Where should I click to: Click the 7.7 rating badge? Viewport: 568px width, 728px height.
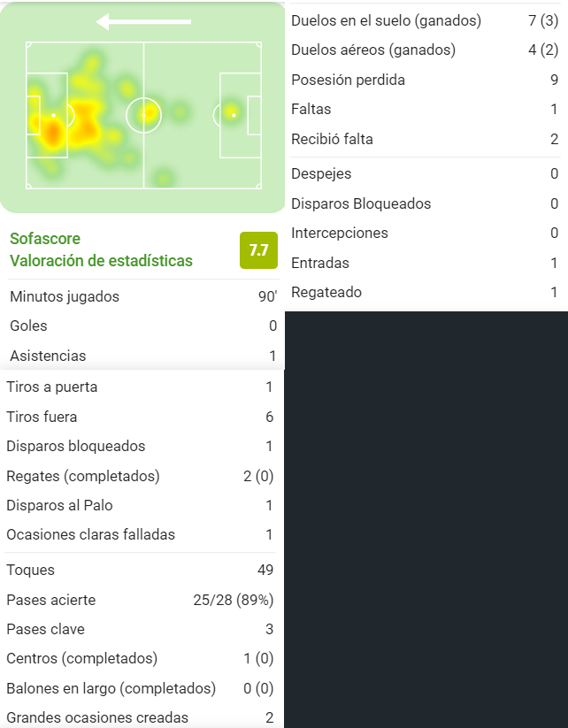[258, 250]
